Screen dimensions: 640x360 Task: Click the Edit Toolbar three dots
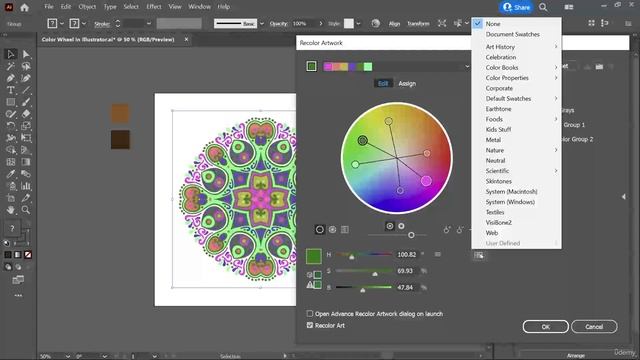coord(18,295)
